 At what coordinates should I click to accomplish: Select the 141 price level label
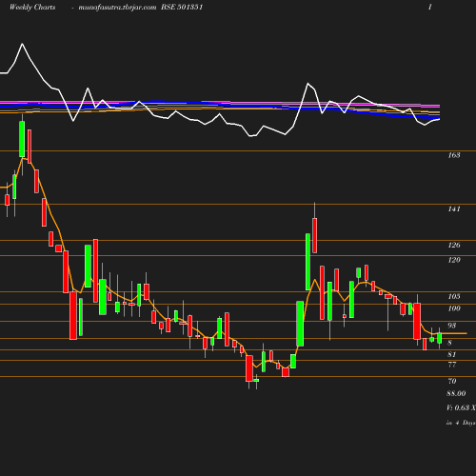pos(454,208)
